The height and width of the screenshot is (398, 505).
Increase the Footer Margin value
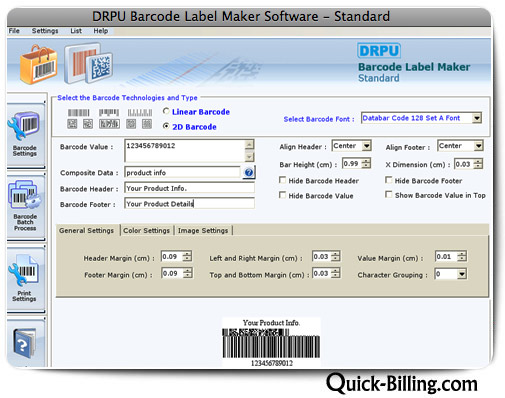(188, 270)
